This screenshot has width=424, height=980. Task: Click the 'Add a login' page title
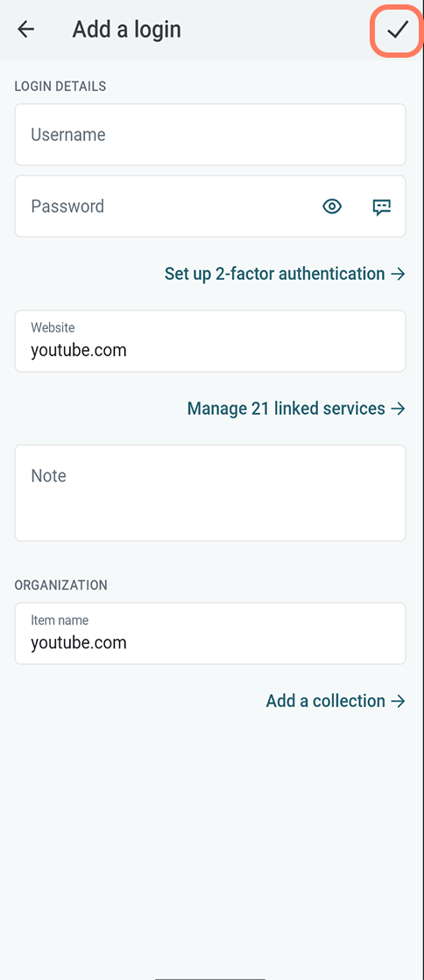tap(127, 30)
